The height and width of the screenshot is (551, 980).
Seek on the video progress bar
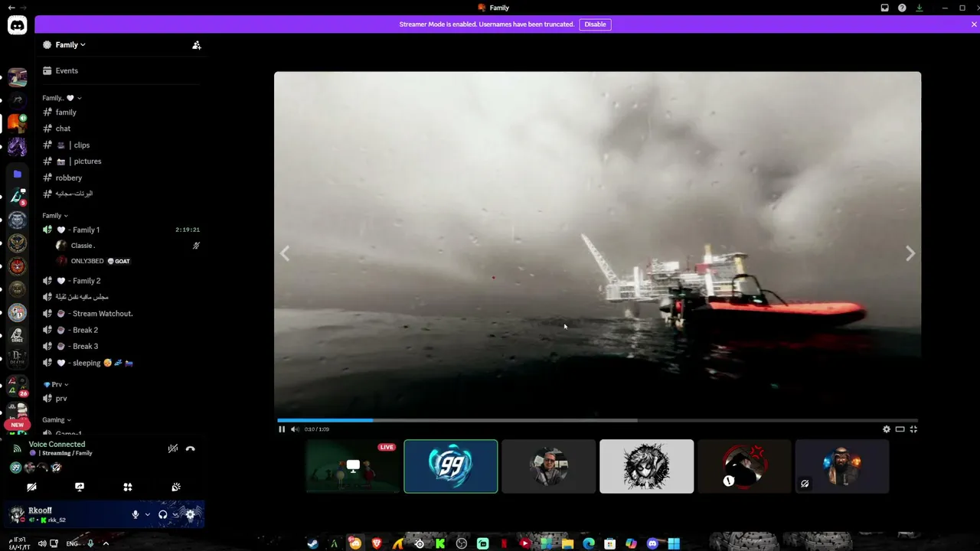(597, 420)
